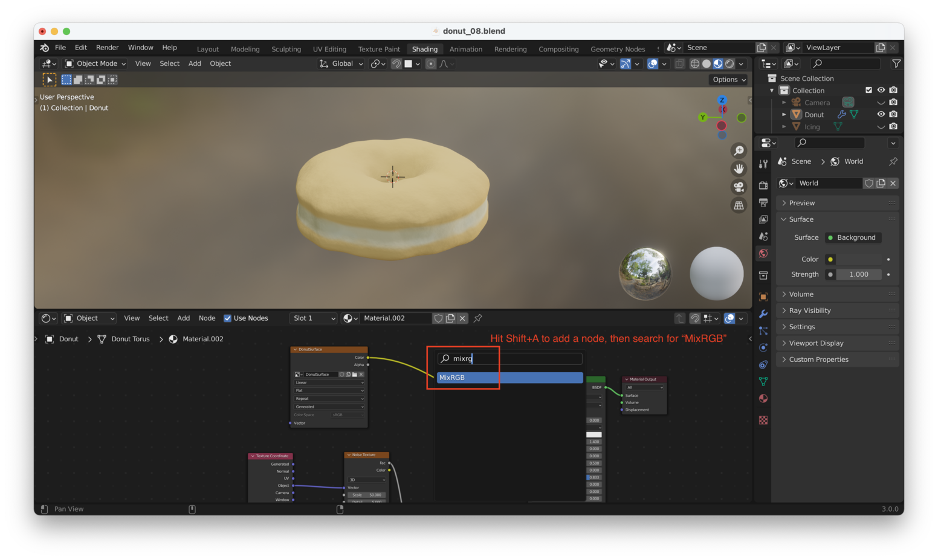This screenshot has width=938, height=560.
Task: Hide the Donut object in viewport
Action: (x=881, y=114)
